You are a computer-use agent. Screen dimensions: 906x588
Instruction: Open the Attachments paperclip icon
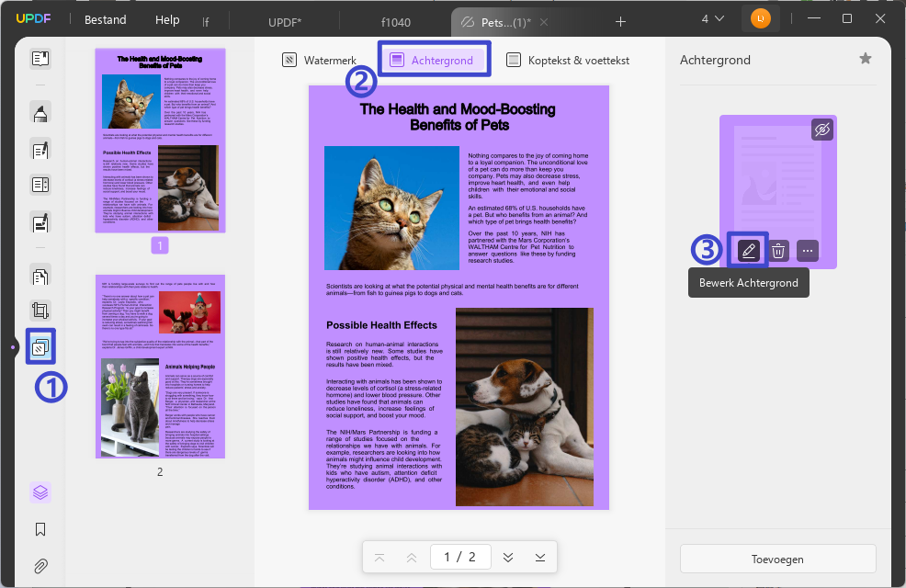pos(40,566)
